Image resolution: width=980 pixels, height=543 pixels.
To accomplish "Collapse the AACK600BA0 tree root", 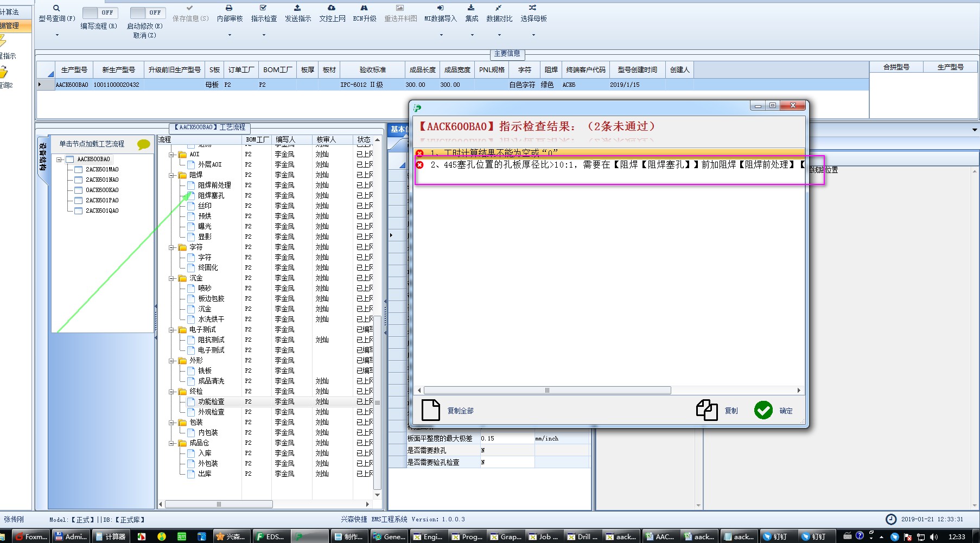I will point(59,159).
